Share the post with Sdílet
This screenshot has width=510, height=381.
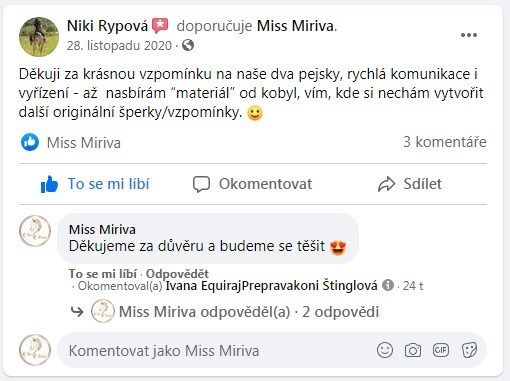tap(410, 184)
